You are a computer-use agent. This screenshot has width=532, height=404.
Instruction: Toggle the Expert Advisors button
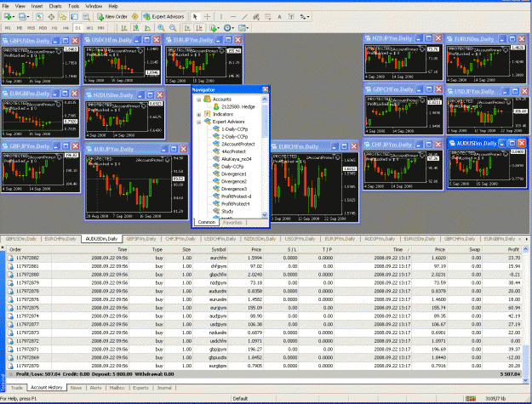pyautogui.click(x=163, y=17)
